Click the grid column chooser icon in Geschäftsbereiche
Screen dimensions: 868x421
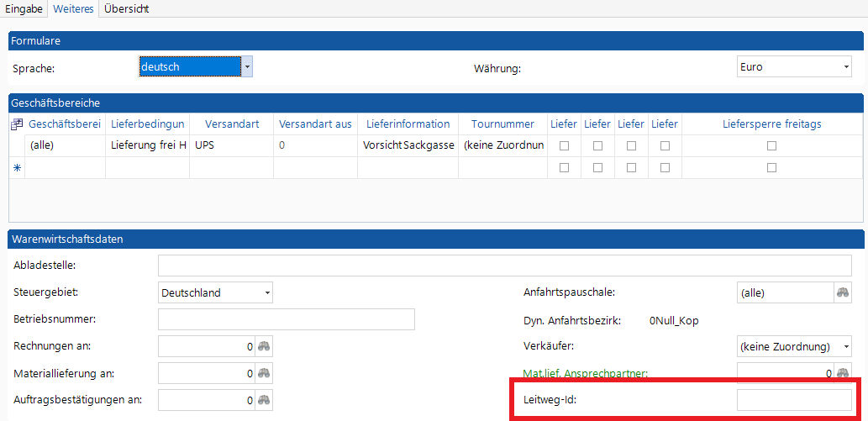[17, 124]
